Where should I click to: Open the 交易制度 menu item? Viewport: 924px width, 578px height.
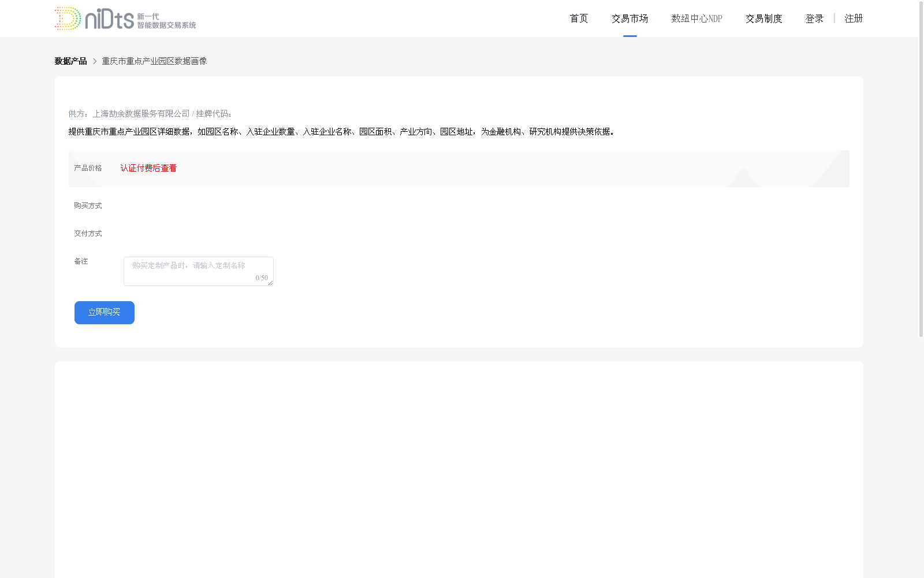coord(763,18)
